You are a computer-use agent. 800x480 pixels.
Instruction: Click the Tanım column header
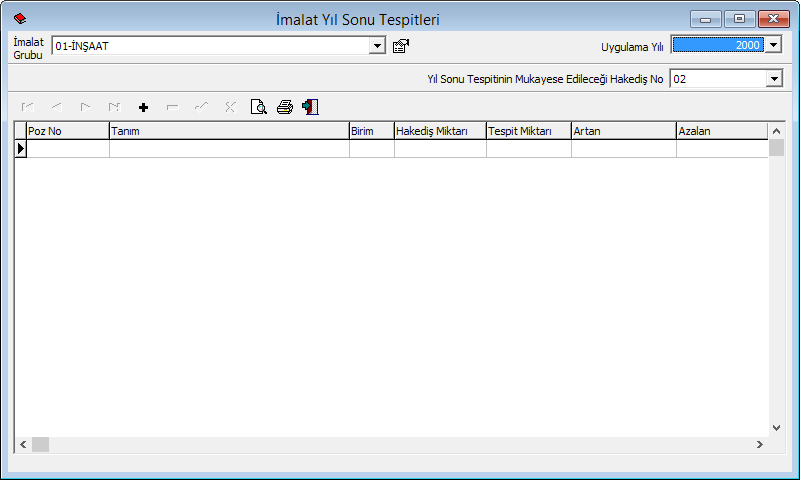point(228,131)
